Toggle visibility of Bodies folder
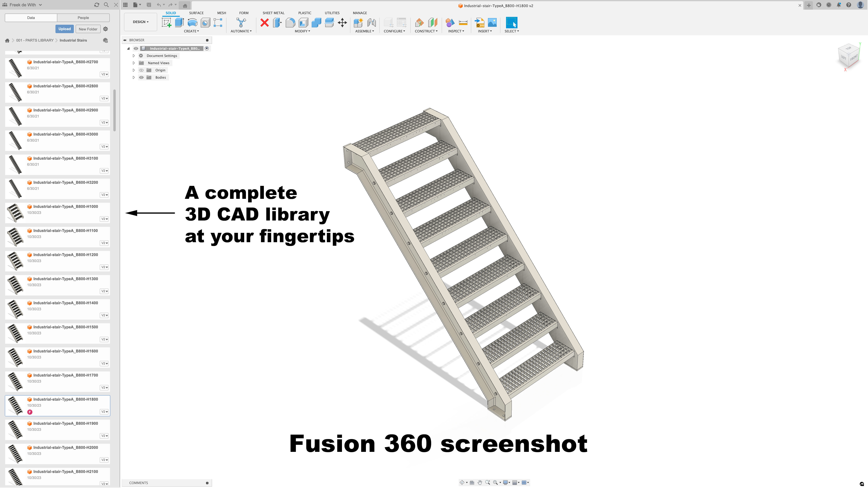 click(142, 77)
